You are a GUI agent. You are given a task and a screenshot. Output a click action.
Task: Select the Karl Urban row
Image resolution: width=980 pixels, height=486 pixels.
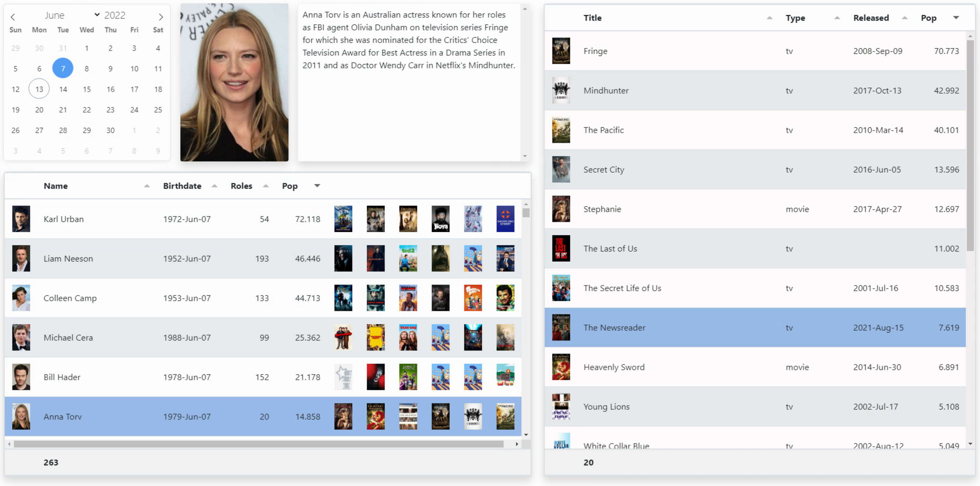(263, 219)
